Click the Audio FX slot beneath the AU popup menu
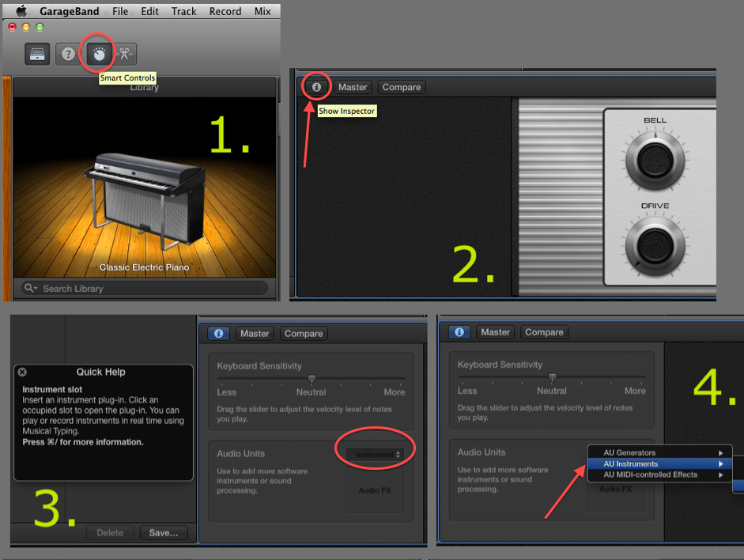Image resolution: width=744 pixels, height=560 pixels. click(615, 494)
